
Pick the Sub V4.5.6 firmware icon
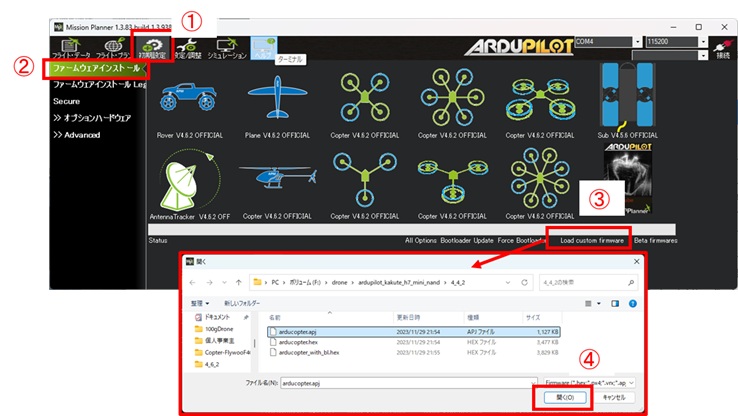pyautogui.click(x=627, y=95)
